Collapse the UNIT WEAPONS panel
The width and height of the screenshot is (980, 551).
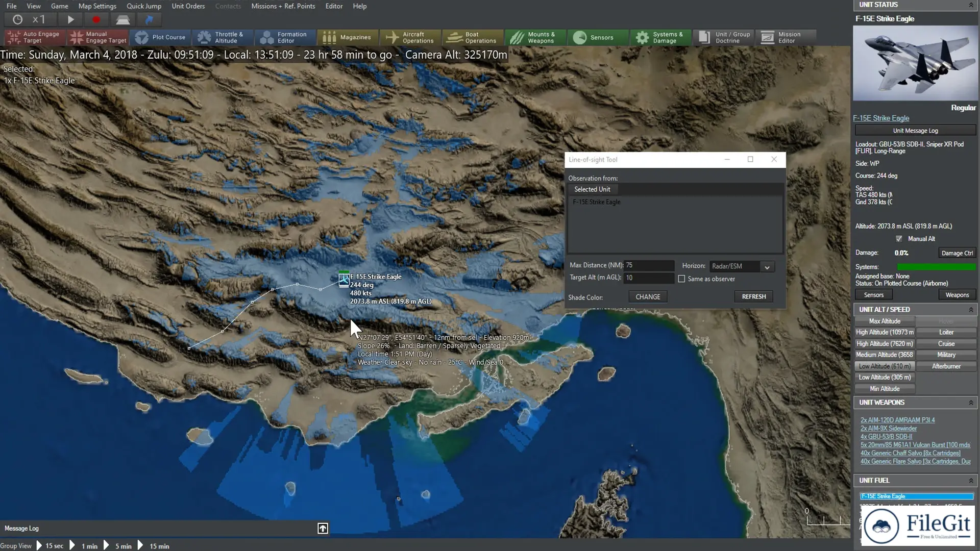(x=971, y=403)
